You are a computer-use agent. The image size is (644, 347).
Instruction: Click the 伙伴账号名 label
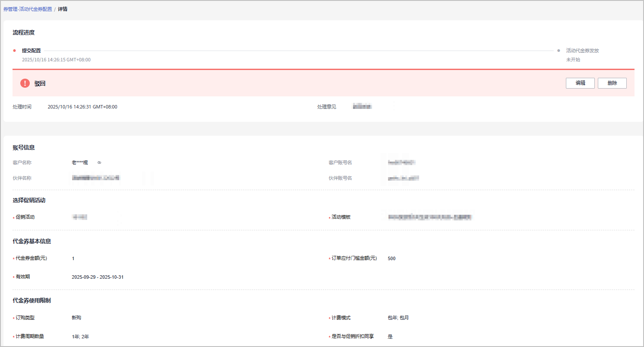[340, 178]
